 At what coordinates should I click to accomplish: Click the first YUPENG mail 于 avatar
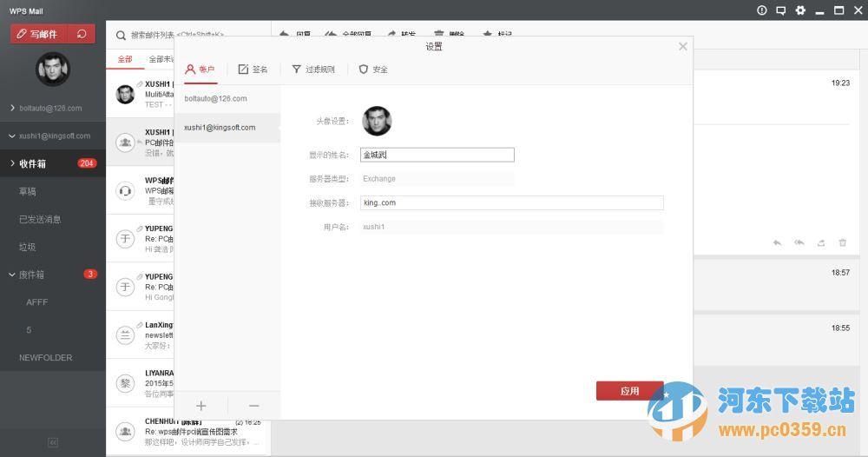coord(125,239)
